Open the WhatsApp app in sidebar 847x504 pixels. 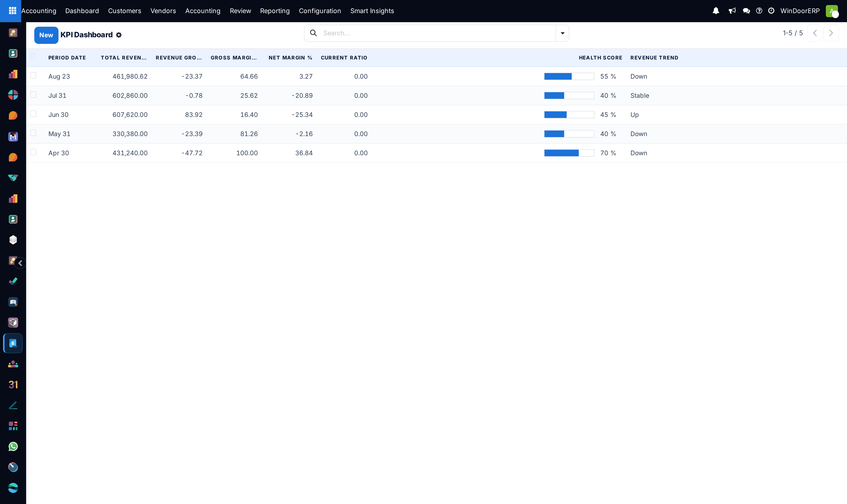click(x=13, y=447)
